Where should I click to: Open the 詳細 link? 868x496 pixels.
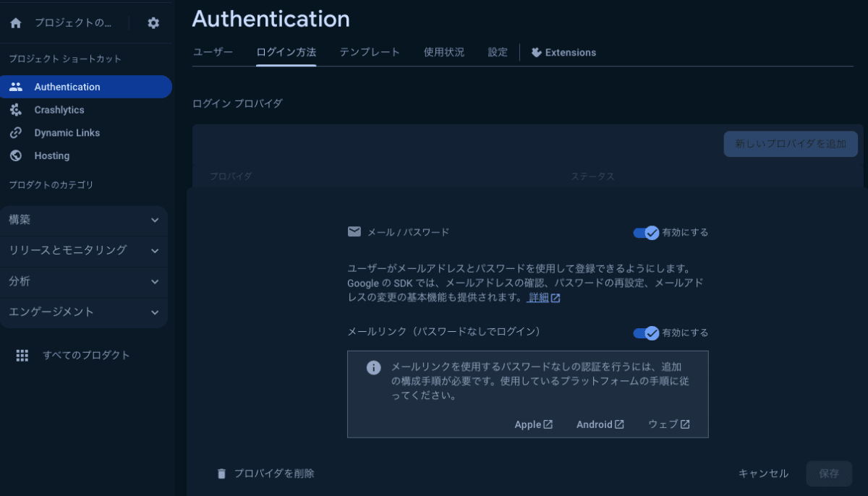tap(537, 298)
